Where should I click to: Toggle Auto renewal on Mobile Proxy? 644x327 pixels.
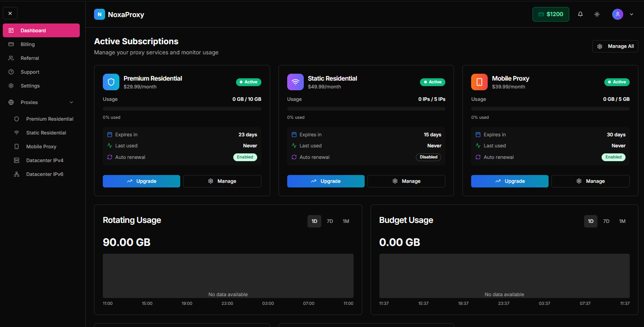[614, 157]
